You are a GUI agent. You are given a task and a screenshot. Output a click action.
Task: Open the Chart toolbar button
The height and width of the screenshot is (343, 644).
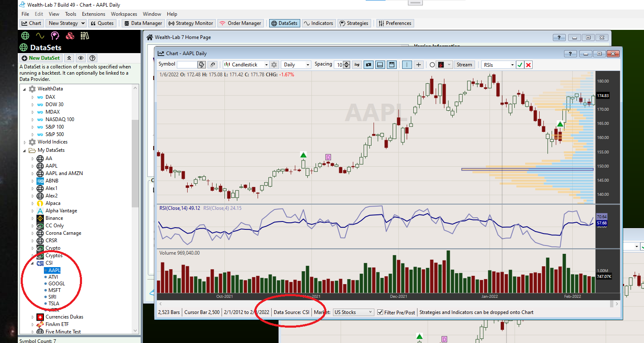click(31, 23)
